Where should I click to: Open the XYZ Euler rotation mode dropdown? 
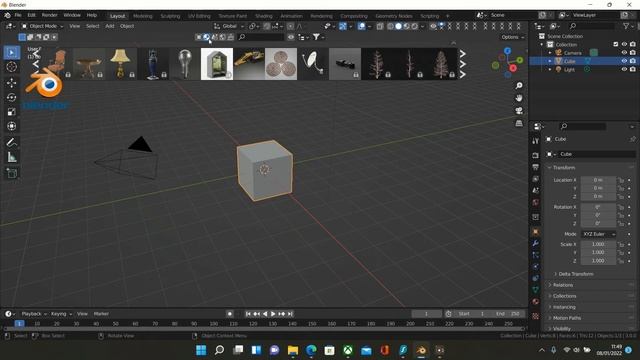pyautogui.click(x=598, y=234)
